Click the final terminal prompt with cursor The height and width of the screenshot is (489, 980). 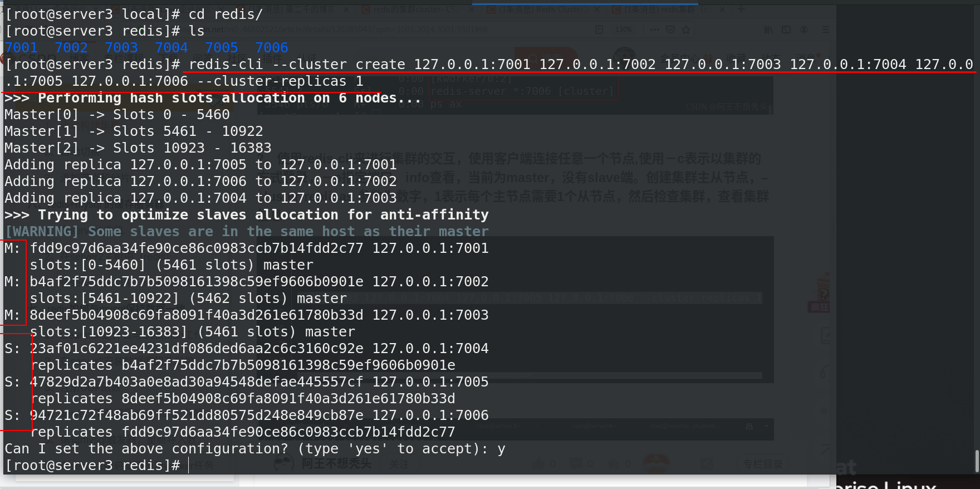click(97, 466)
